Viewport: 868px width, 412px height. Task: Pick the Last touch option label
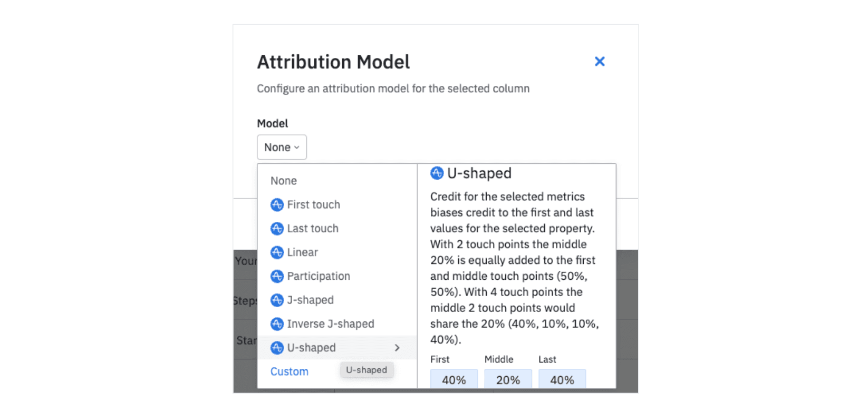coord(313,229)
